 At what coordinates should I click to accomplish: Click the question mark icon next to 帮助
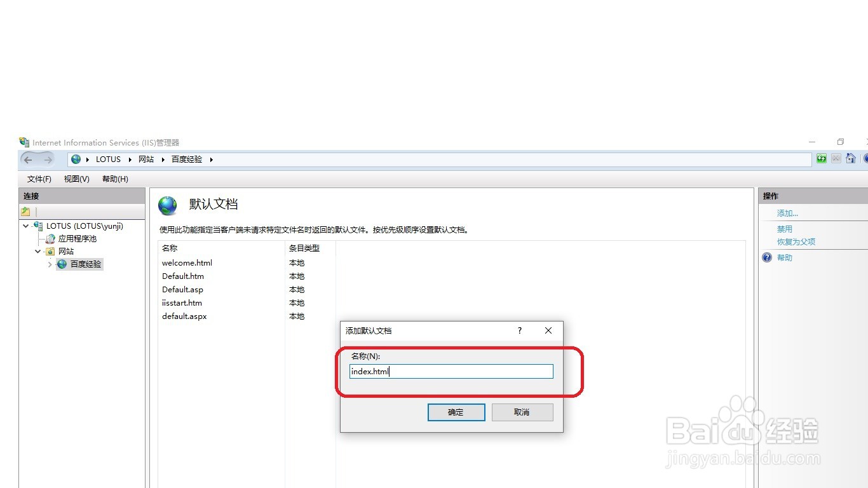coord(767,257)
